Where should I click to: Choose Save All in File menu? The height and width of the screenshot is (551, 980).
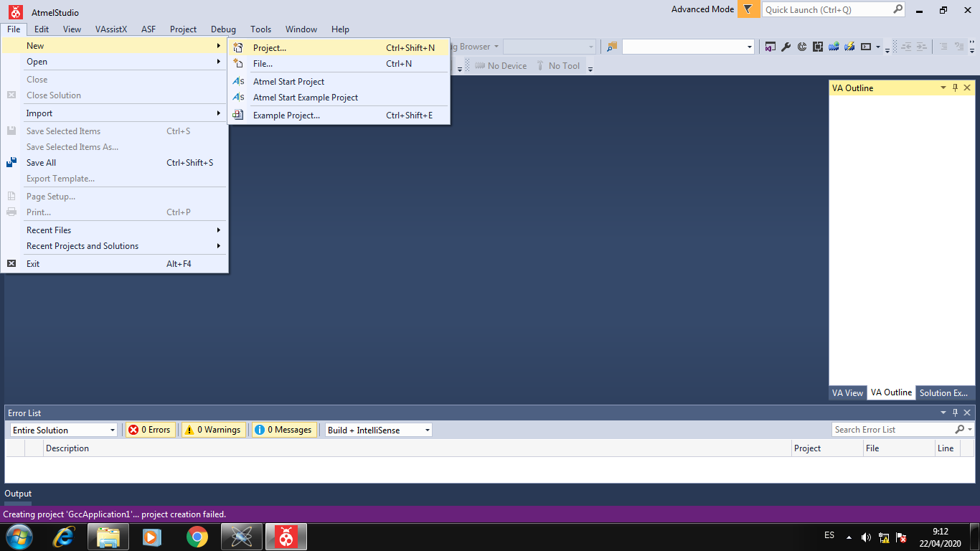tap(115, 163)
